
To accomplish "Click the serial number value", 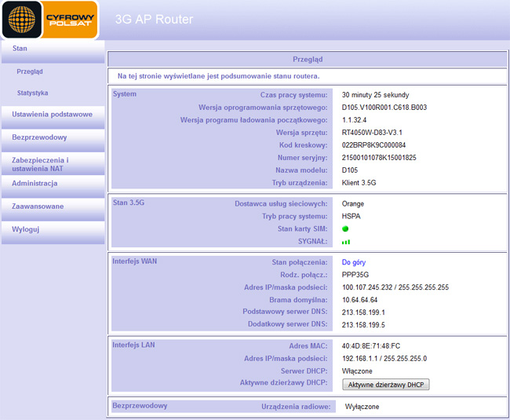I will (x=379, y=157).
